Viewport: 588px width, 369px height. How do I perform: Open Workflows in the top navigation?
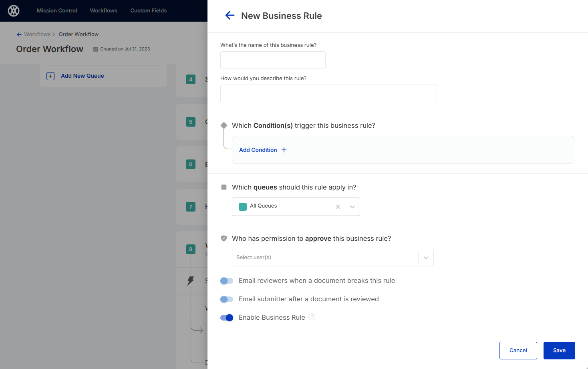click(104, 11)
